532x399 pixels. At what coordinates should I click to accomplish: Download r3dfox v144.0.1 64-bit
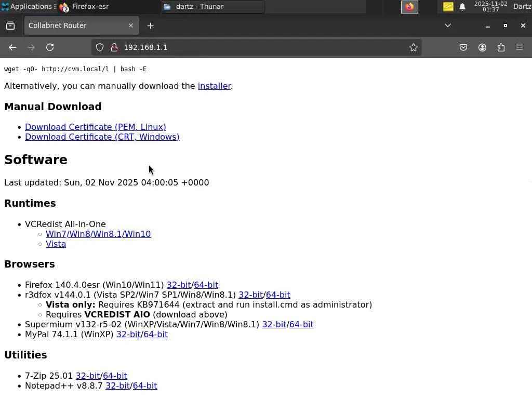pos(278,295)
